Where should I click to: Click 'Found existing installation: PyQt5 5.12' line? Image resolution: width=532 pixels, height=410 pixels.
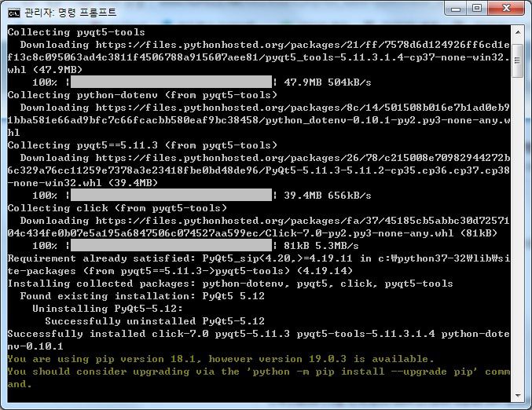[x=142, y=296]
